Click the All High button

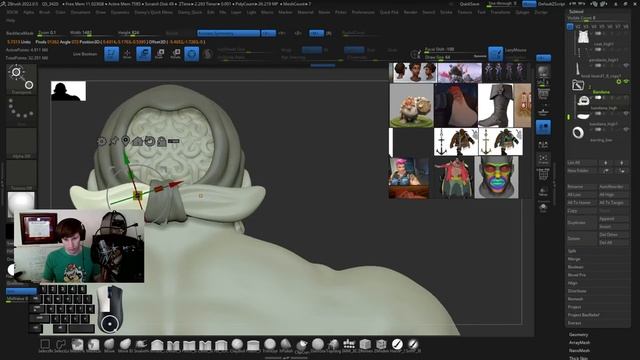[x=613, y=195]
